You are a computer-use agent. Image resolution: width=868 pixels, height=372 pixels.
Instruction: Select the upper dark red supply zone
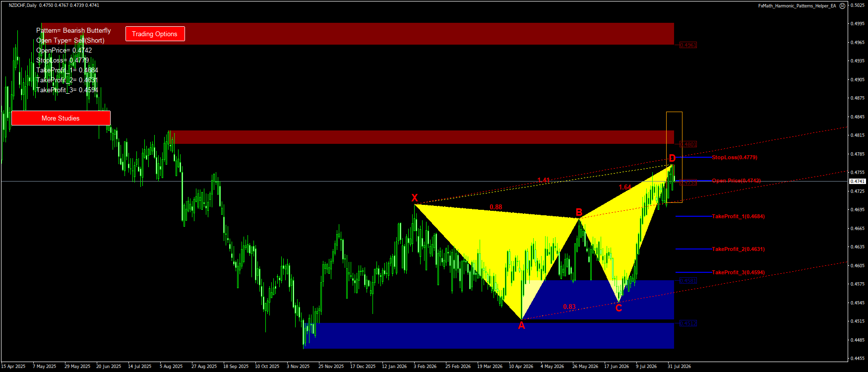(x=358, y=34)
